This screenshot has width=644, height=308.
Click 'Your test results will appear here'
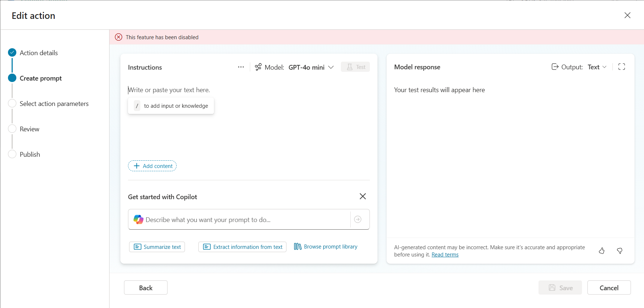[439, 90]
